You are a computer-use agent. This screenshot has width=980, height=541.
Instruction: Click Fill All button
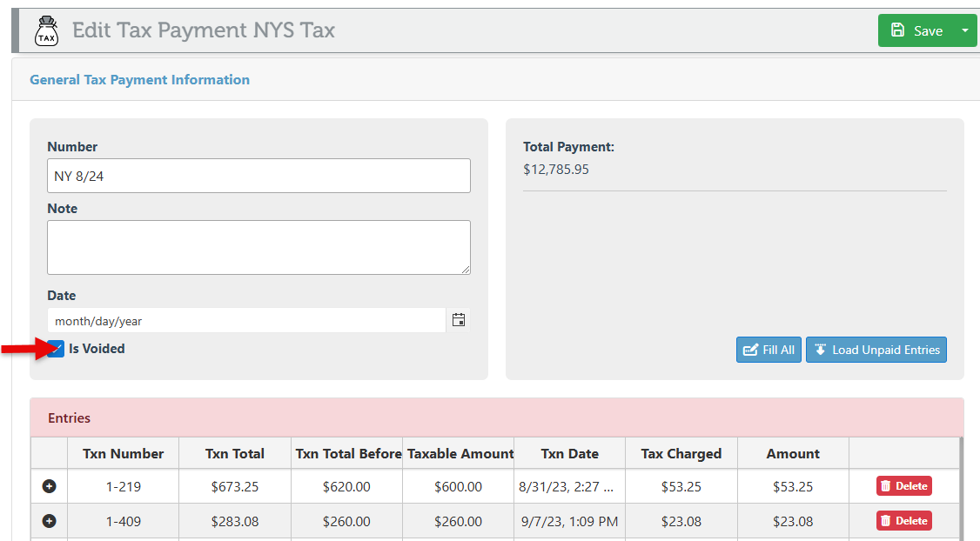(769, 350)
